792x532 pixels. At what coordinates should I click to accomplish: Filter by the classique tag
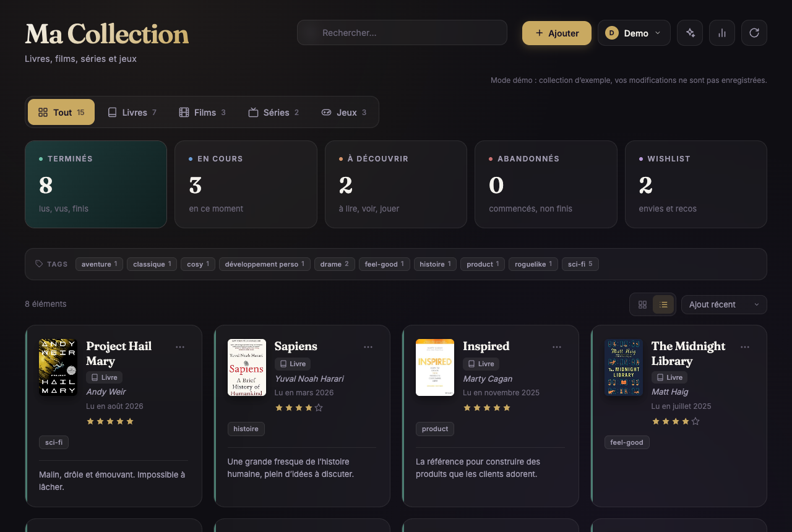pyautogui.click(x=152, y=264)
